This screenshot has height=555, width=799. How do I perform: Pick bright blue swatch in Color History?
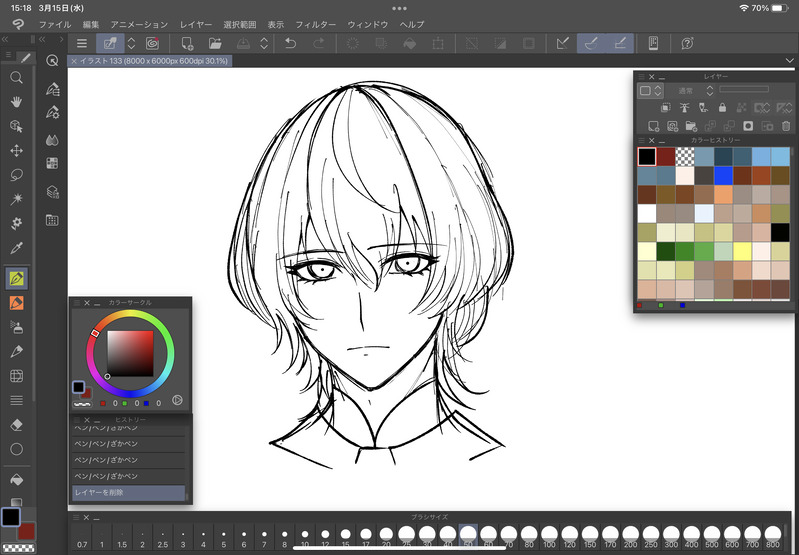click(x=723, y=175)
